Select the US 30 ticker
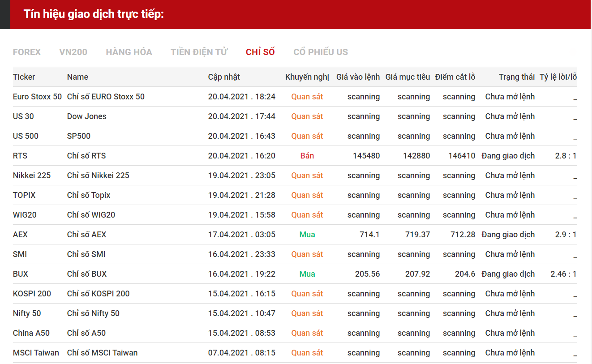This screenshot has width=592, height=364. [23, 116]
